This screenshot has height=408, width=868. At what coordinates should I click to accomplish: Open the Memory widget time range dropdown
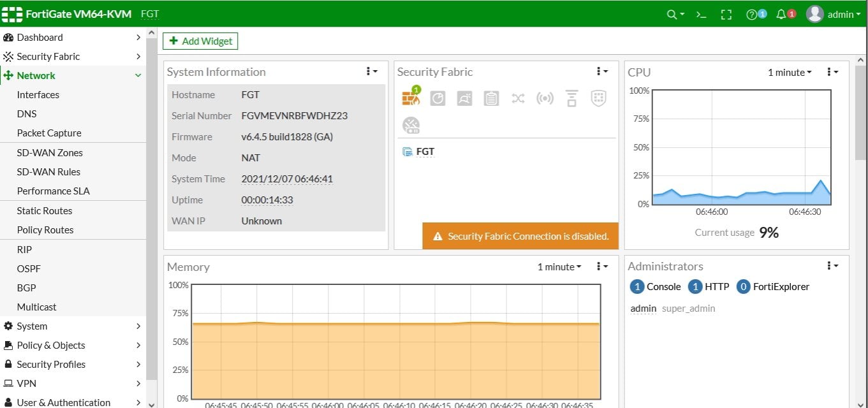(559, 267)
